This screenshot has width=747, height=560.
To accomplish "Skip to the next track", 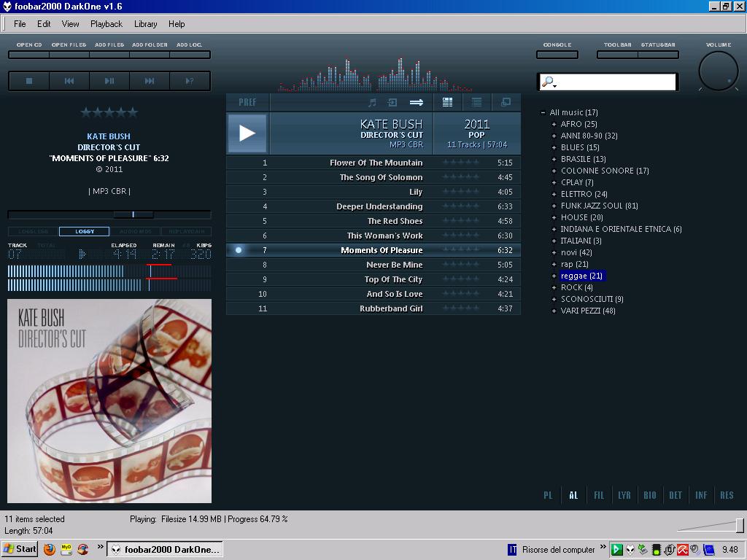I will (x=150, y=81).
